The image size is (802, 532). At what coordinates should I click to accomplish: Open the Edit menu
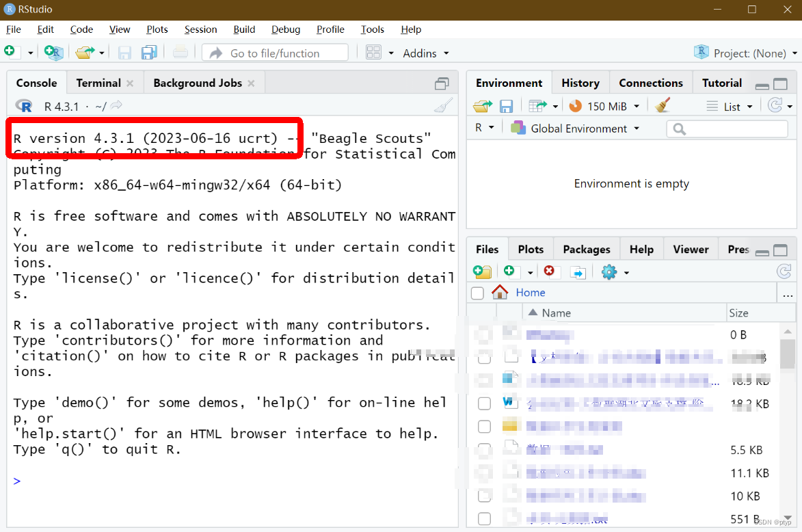[x=45, y=29]
